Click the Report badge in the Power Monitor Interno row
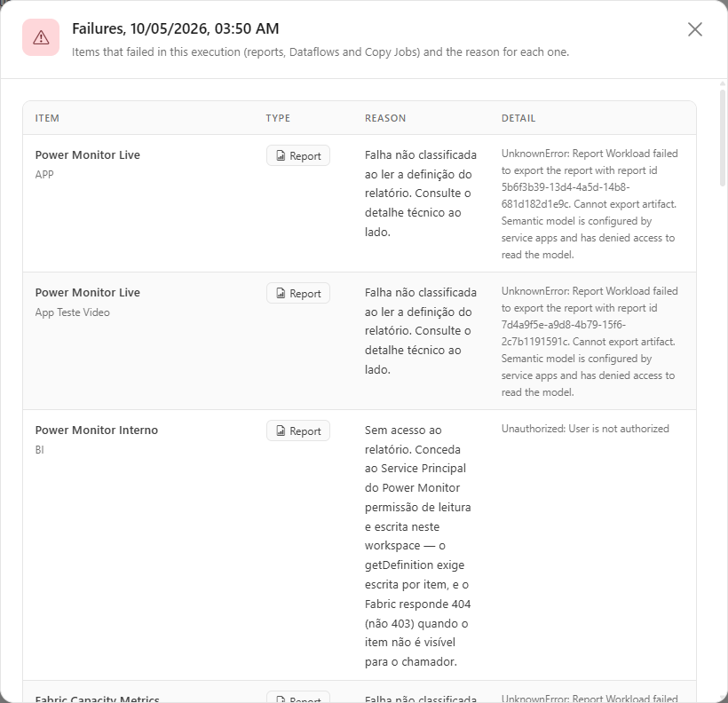Screen dimensions: 728x703 tap(298, 430)
